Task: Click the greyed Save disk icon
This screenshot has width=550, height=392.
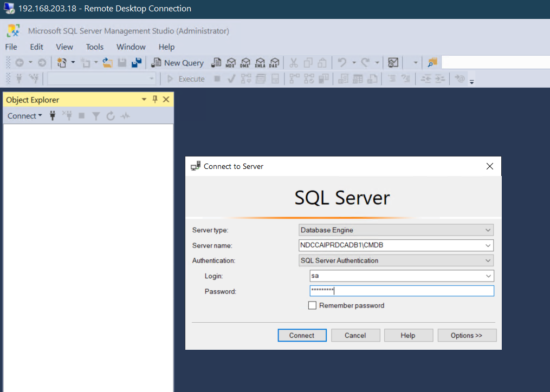Action: 122,63
